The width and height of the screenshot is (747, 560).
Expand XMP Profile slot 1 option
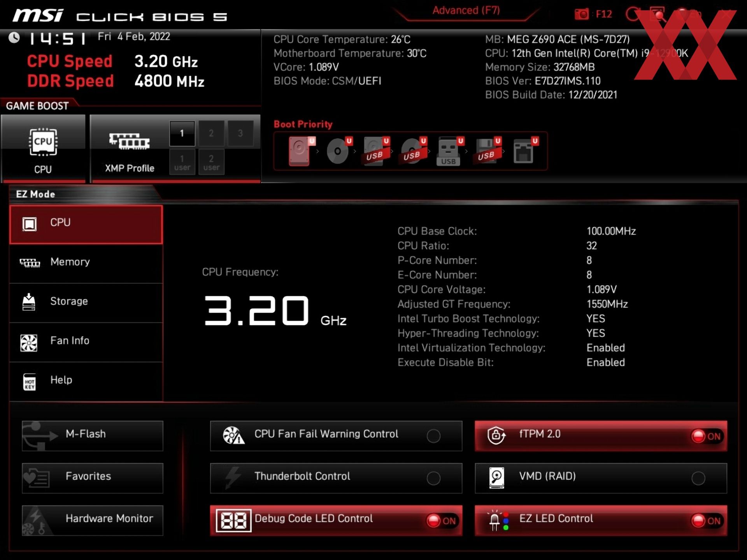pyautogui.click(x=182, y=133)
